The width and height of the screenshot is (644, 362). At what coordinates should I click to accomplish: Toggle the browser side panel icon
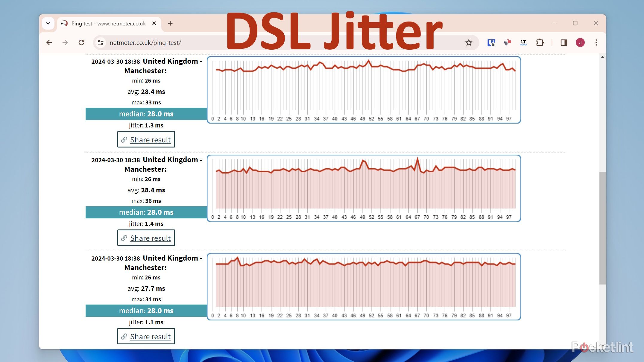pos(564,42)
